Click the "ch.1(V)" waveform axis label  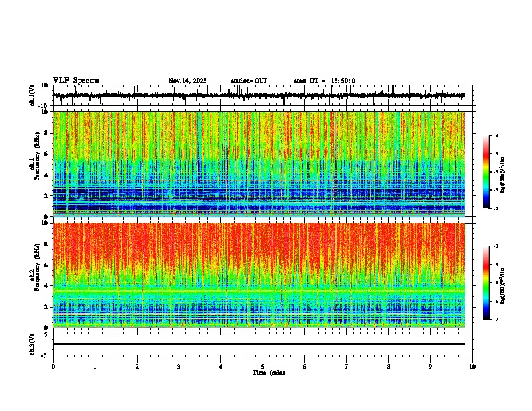(32, 95)
